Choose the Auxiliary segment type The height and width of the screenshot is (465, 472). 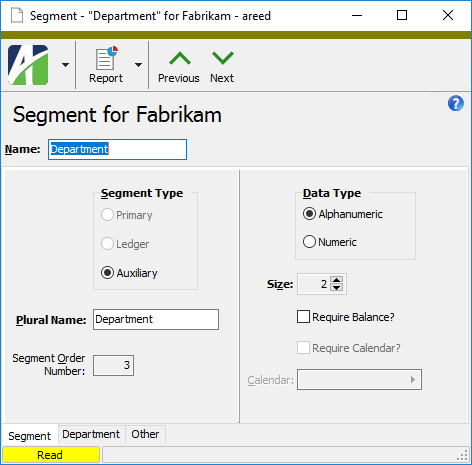point(107,273)
